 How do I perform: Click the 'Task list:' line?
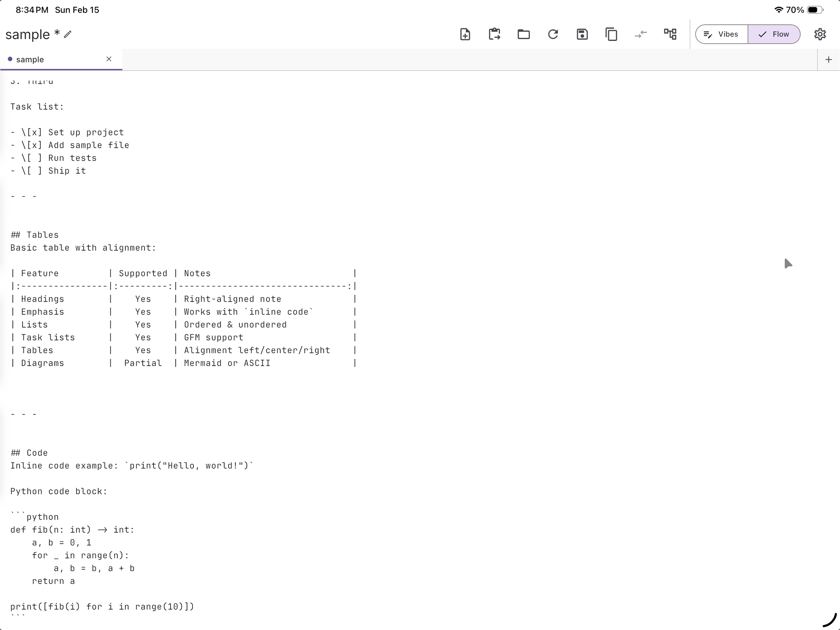(37, 107)
